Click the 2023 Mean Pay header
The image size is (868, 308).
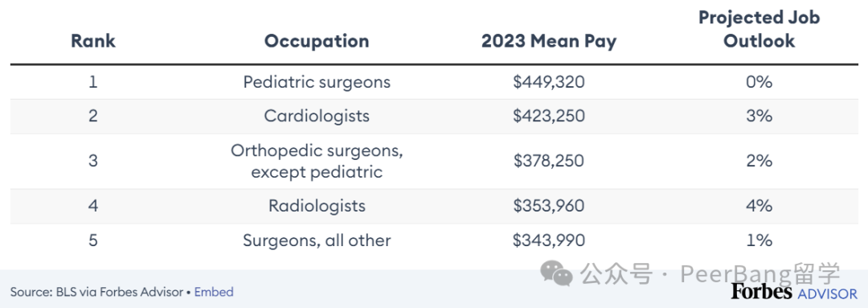point(549,41)
